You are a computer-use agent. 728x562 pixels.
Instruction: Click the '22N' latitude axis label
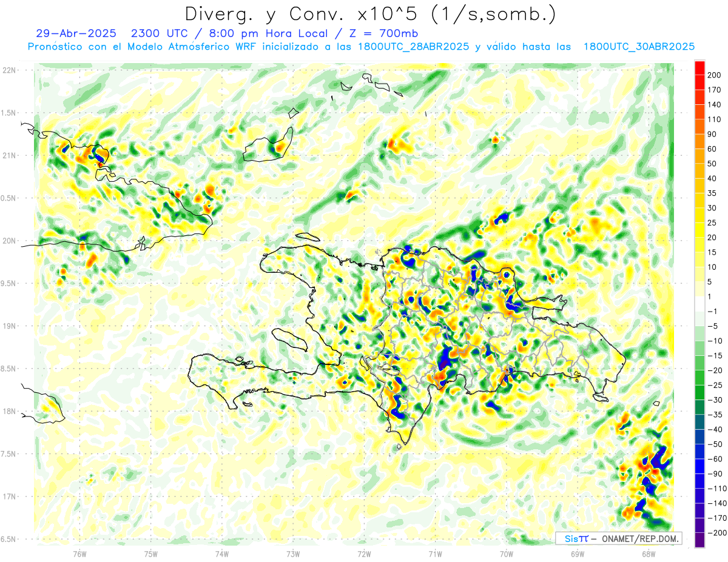(x=9, y=70)
